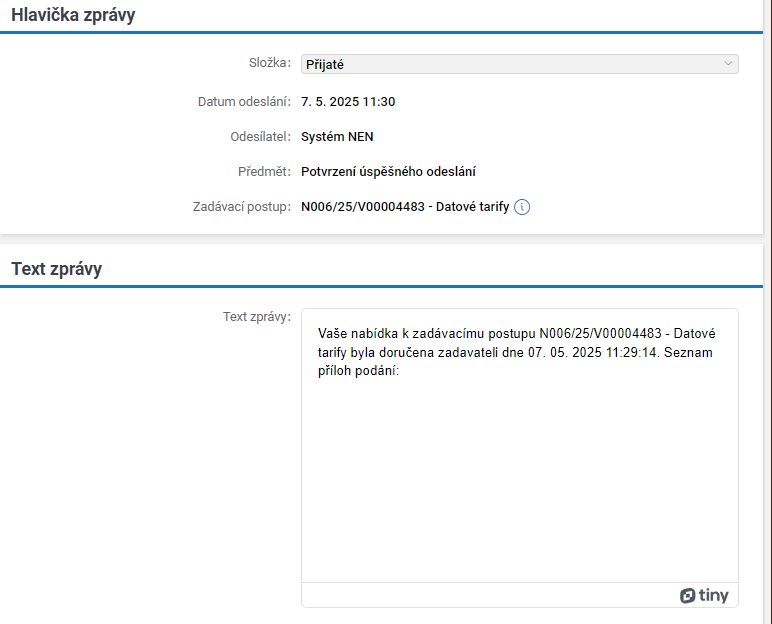Click the sender text Systém NEN
772x624 pixels.
pyautogui.click(x=337, y=137)
